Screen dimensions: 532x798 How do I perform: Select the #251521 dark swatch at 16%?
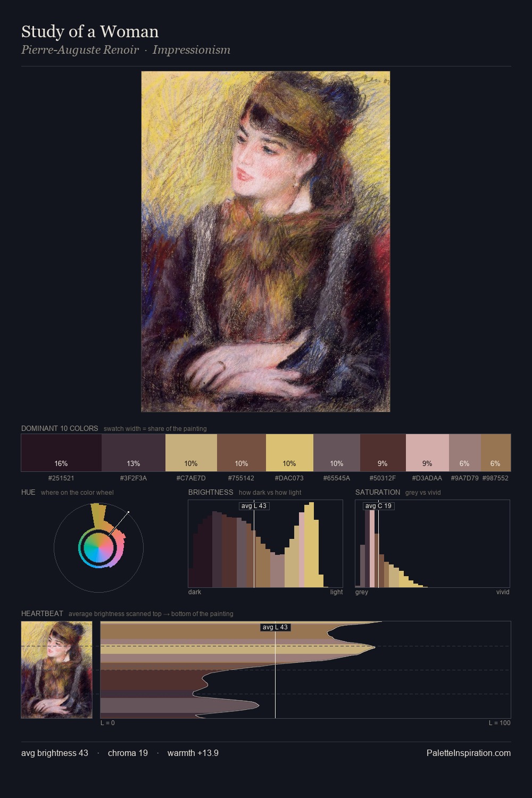click(61, 453)
